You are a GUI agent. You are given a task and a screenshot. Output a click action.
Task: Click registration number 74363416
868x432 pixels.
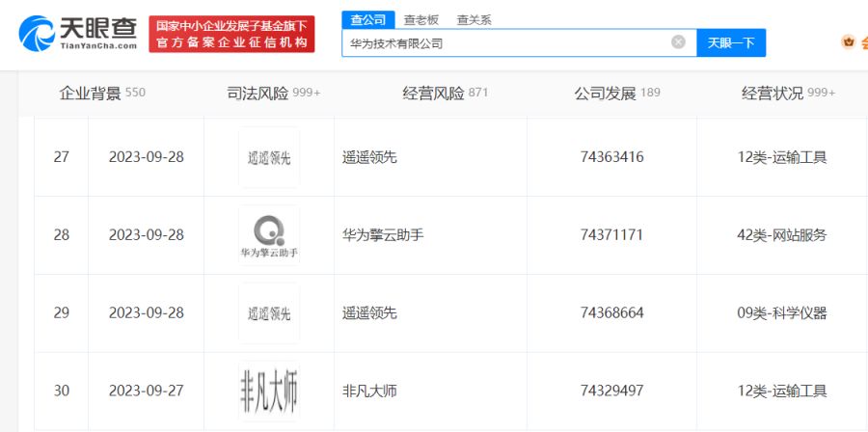pyautogui.click(x=611, y=157)
